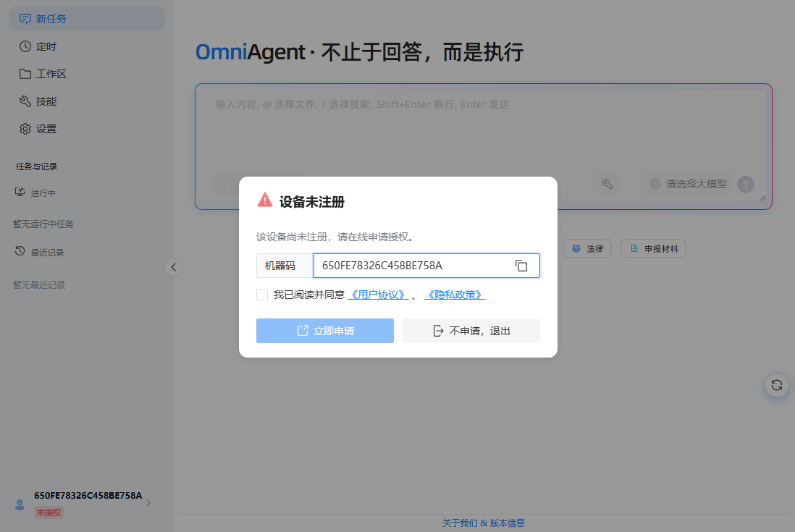Screen dimensions: 795x532
Task: Click the machine code at sidebar bottom
Action: (x=88, y=496)
